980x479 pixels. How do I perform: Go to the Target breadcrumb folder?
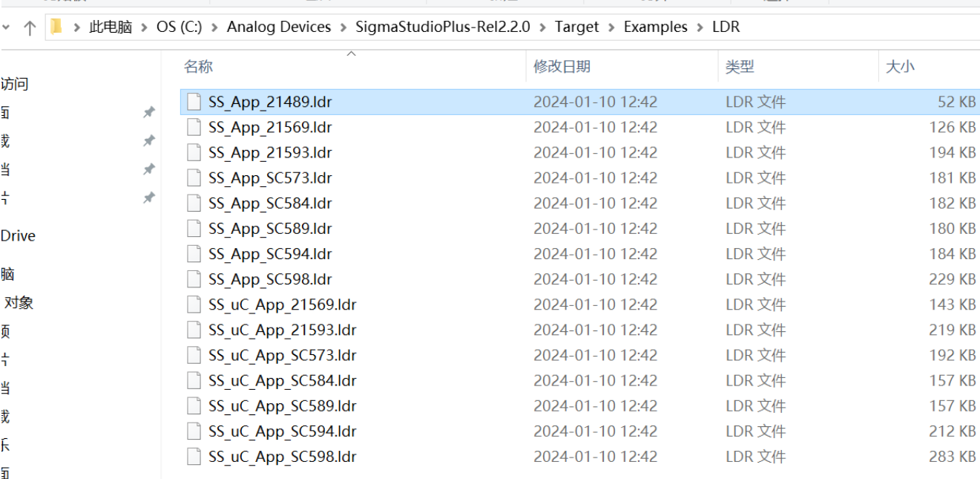tap(576, 27)
